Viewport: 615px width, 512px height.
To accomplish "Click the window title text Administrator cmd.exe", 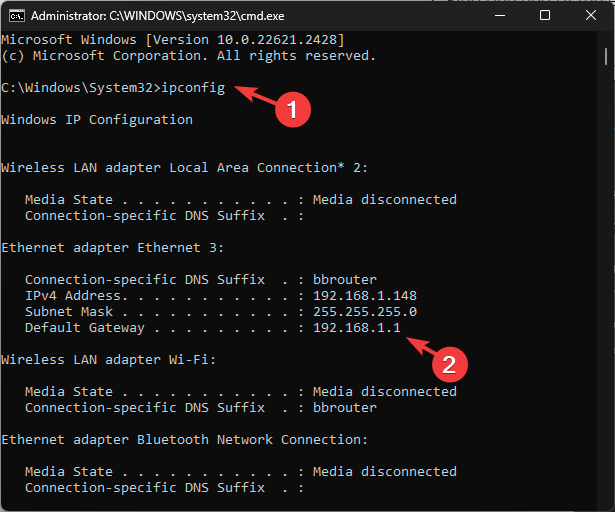I will (x=158, y=16).
